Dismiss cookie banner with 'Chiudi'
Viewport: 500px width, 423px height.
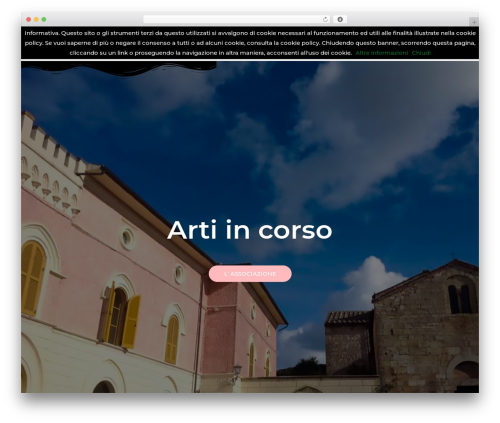pyautogui.click(x=421, y=53)
